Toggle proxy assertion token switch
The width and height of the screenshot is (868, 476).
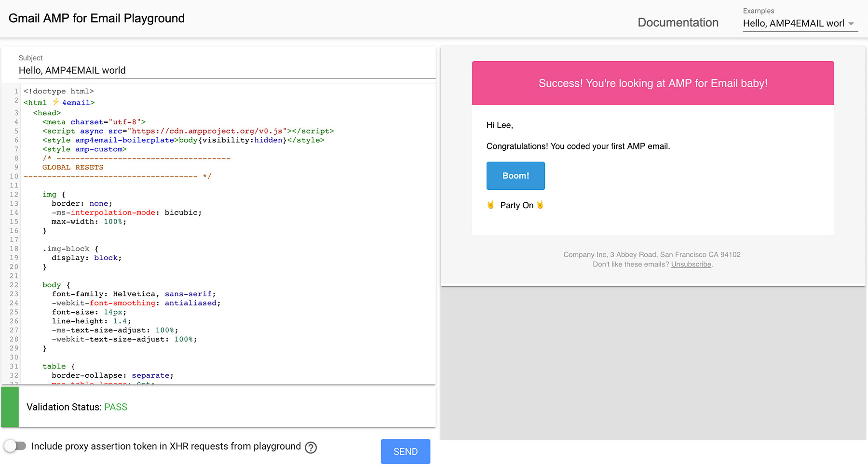pos(15,446)
